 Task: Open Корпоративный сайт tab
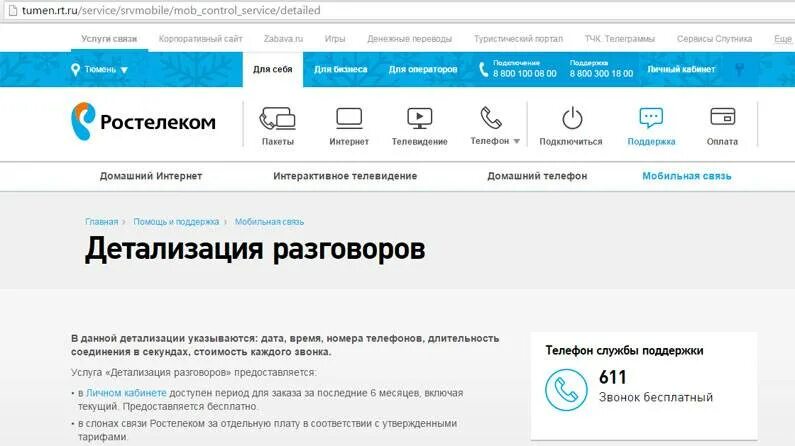(x=201, y=39)
